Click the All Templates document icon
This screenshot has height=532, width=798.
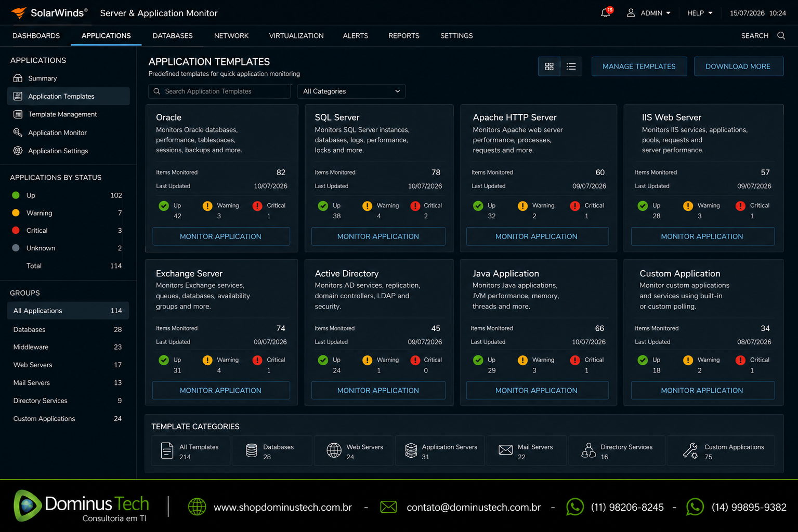coord(167,450)
